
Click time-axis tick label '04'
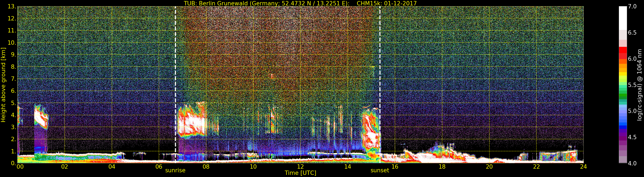[112, 167]
